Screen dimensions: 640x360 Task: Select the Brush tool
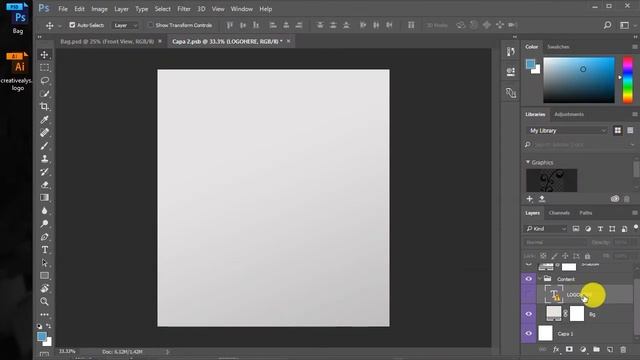[44, 145]
